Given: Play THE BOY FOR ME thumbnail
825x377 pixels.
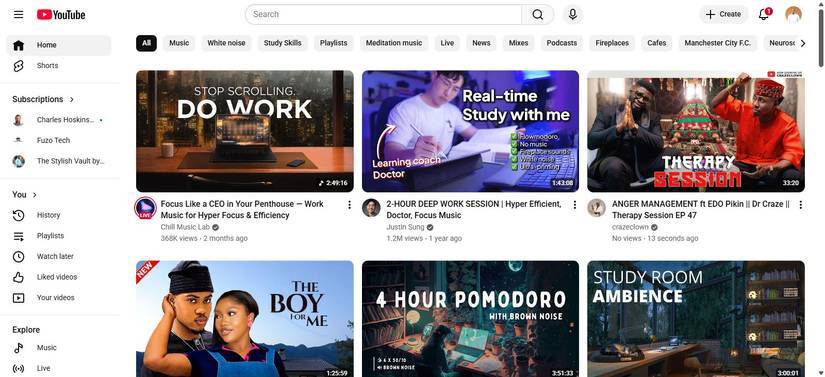Looking at the screenshot, I should pos(245,319).
